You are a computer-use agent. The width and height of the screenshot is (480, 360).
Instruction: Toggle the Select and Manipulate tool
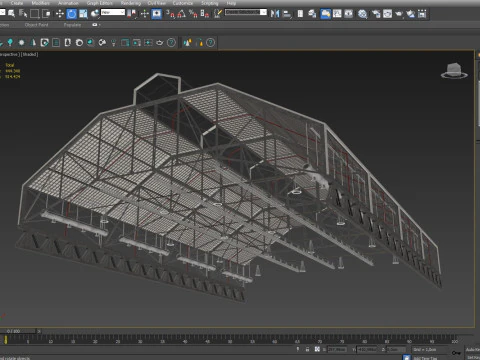pyautogui.click(x=144, y=14)
